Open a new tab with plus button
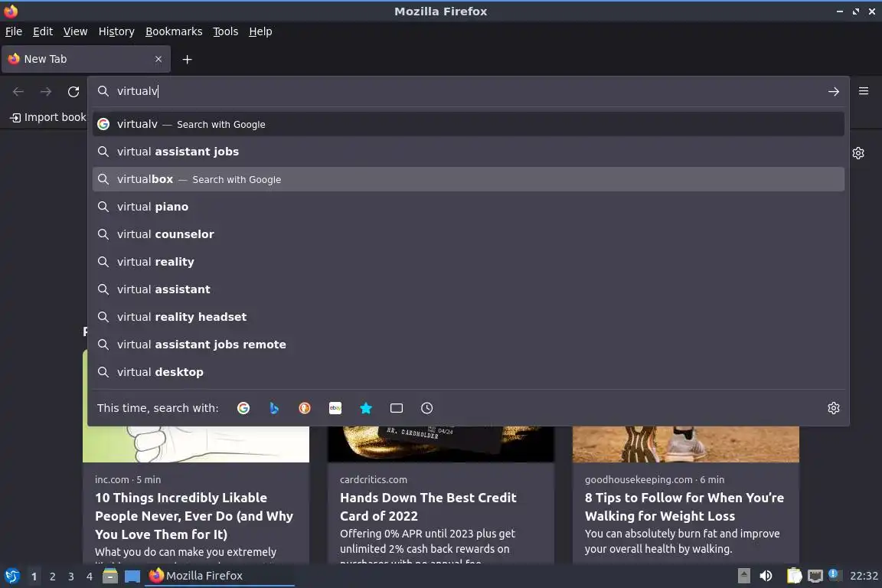The width and height of the screenshot is (882, 588). point(188,59)
